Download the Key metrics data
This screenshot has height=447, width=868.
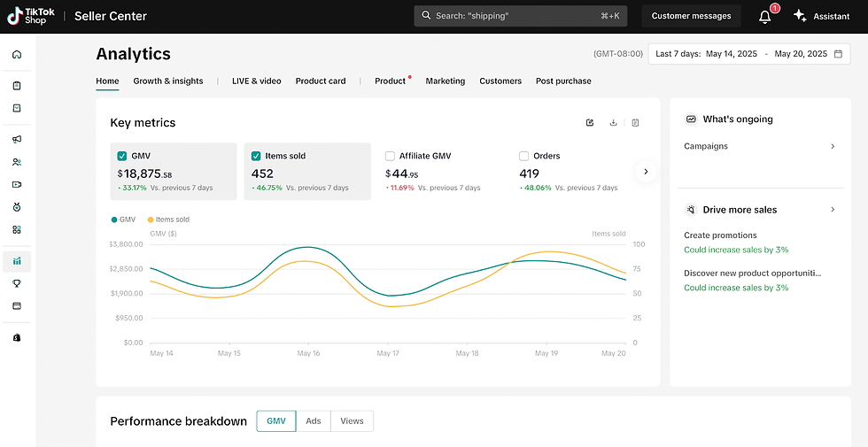[x=613, y=123]
